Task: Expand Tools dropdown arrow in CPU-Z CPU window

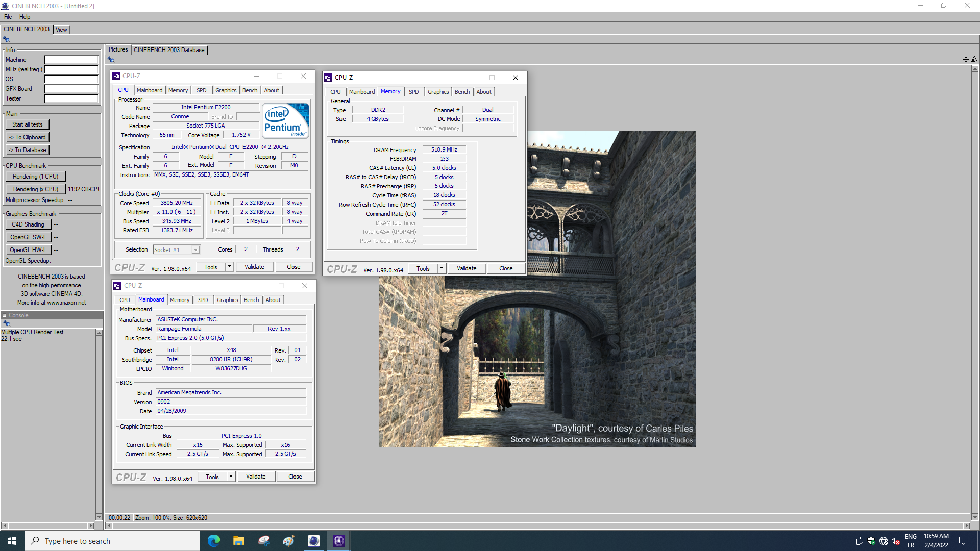Action: pos(229,267)
